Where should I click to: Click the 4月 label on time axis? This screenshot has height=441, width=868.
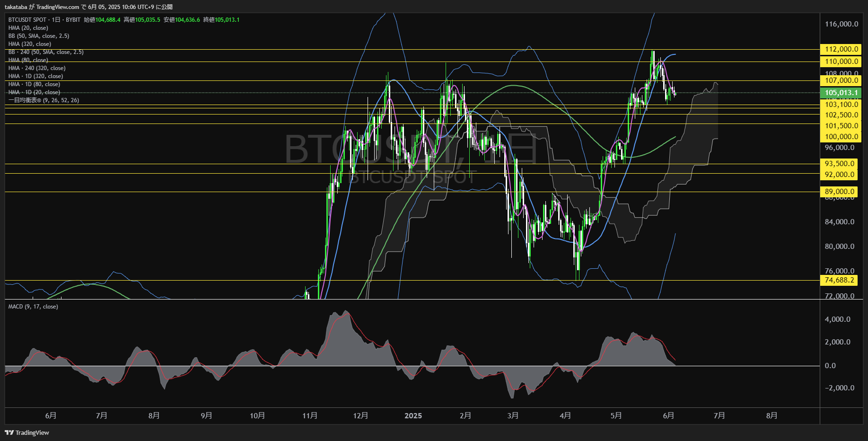pyautogui.click(x=565, y=415)
